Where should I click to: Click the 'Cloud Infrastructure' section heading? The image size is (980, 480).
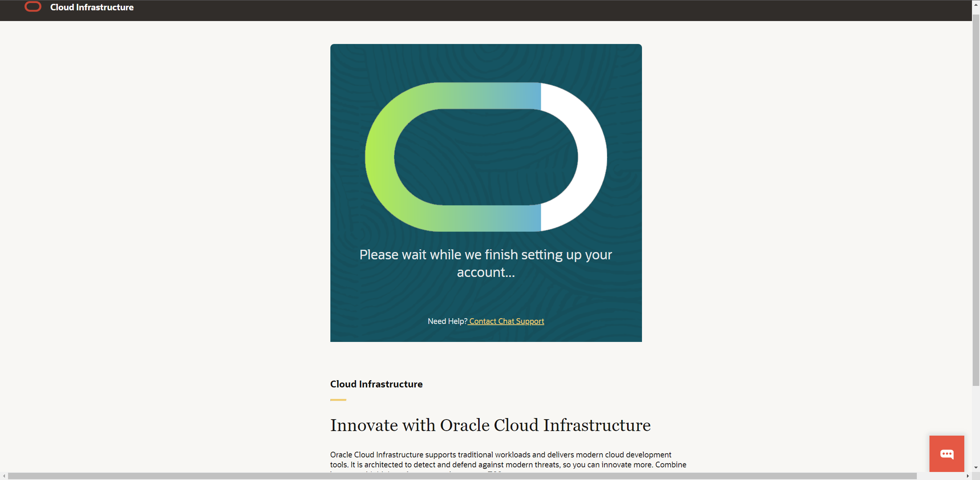click(x=376, y=384)
